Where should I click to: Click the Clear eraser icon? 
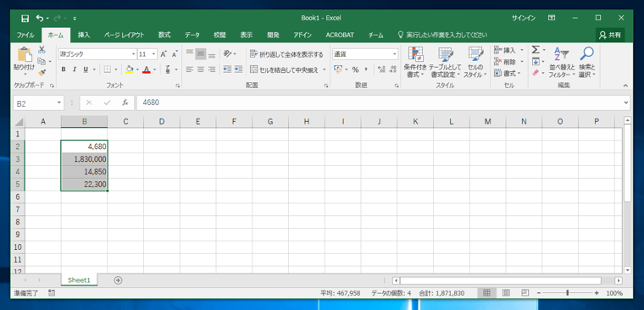pos(536,73)
